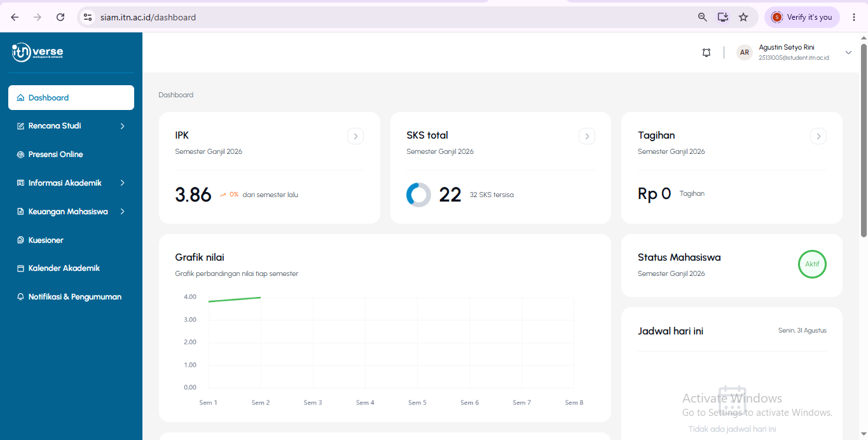Open the Keuangan Mahasiswa menu
Screen dimensions: 868x440
71,212
